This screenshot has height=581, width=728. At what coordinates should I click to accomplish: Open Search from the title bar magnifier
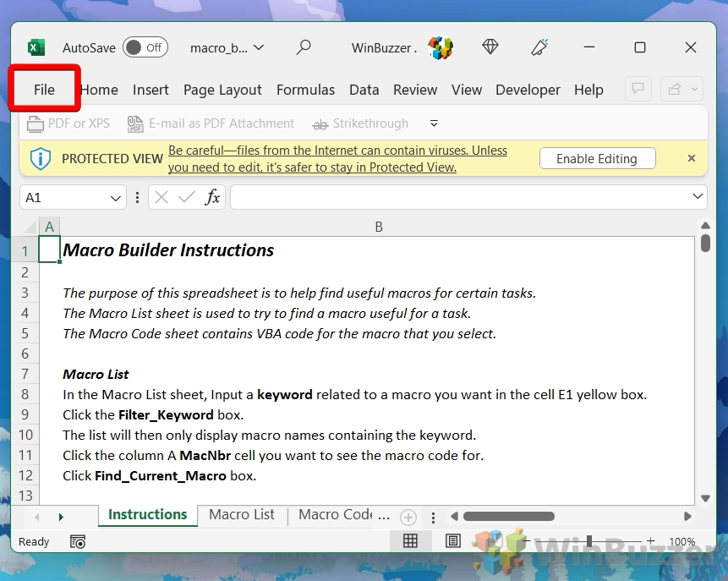point(303,47)
